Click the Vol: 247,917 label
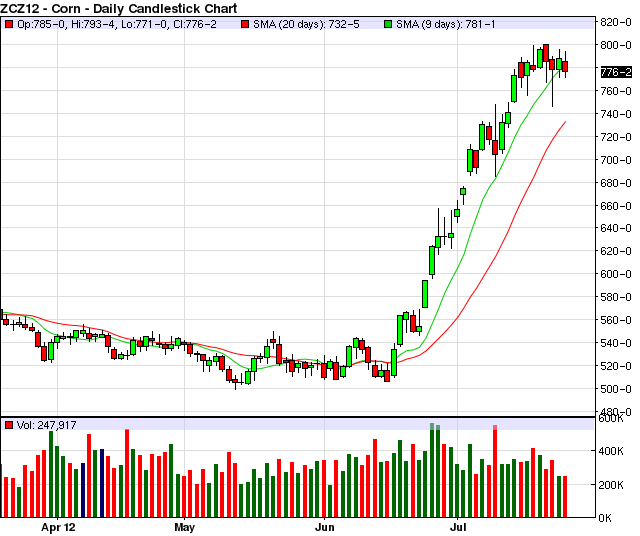 (47, 425)
